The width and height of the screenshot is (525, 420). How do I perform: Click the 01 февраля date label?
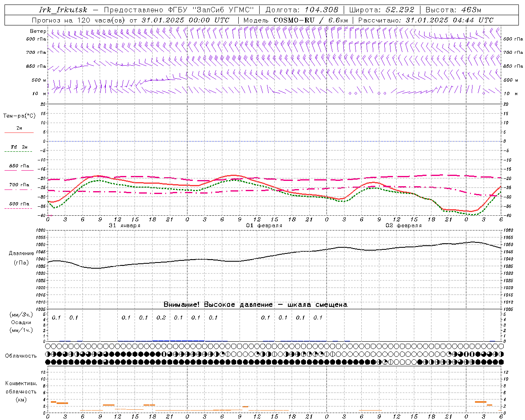click(264, 226)
